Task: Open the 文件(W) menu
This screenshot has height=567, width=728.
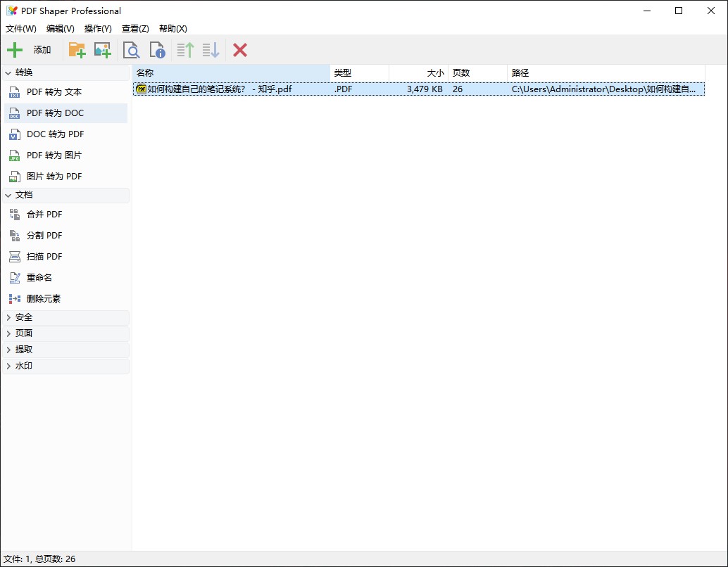Action: 21,29
